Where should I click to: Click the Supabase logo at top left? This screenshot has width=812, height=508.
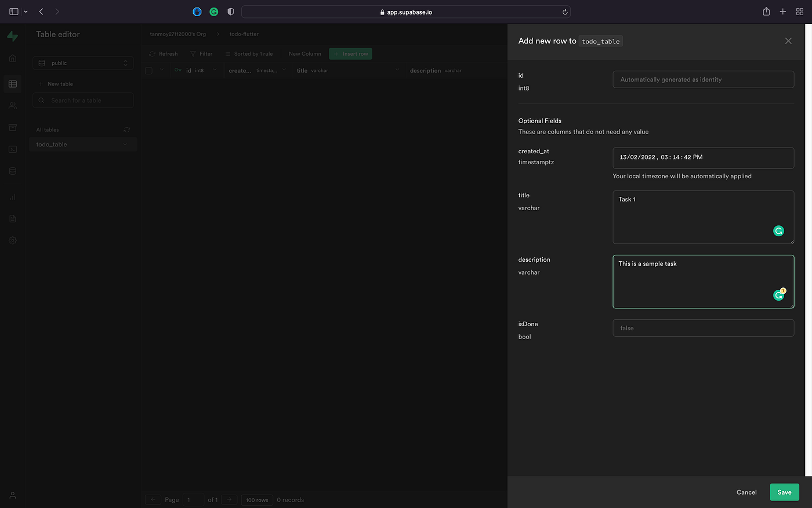coord(12,36)
